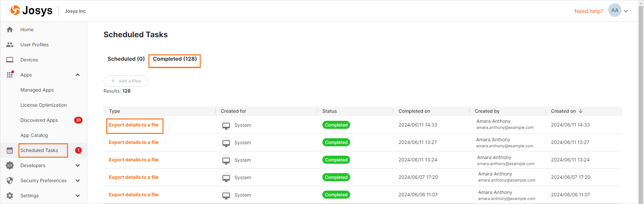The width and height of the screenshot is (644, 204).
Task: Click the Status column header
Action: click(329, 111)
